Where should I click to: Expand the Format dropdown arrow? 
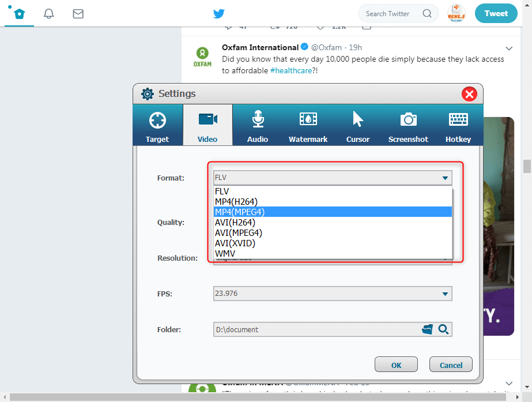[445, 178]
